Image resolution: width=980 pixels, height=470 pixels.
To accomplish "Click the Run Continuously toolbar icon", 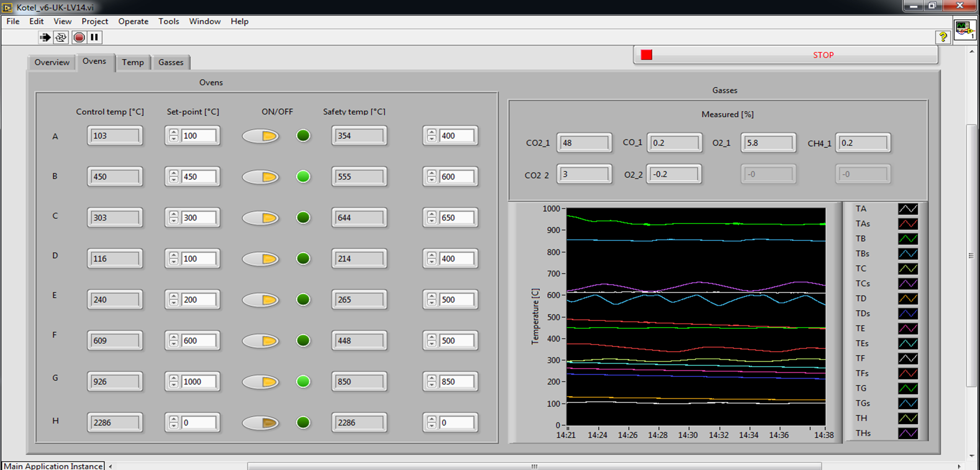I will tap(61, 38).
